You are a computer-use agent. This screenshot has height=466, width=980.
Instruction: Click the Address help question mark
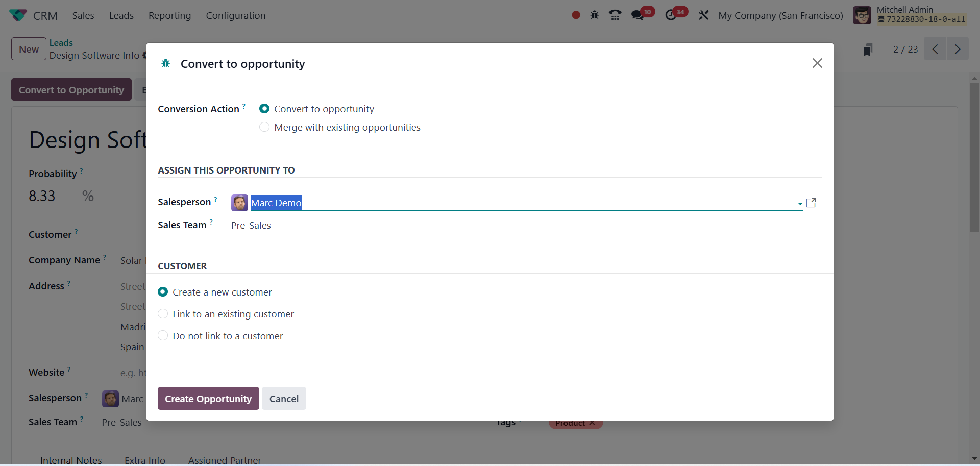point(69,283)
